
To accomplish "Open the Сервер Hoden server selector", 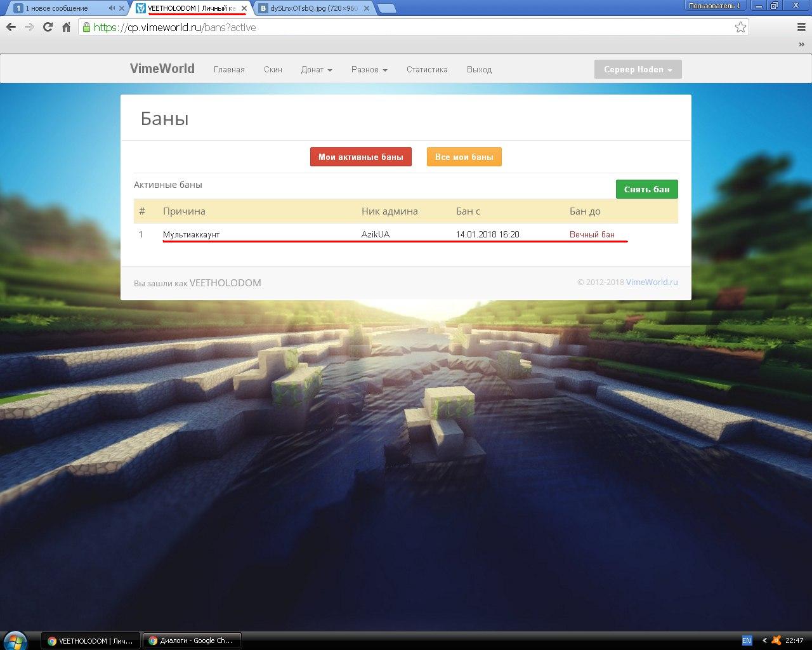I will point(638,70).
